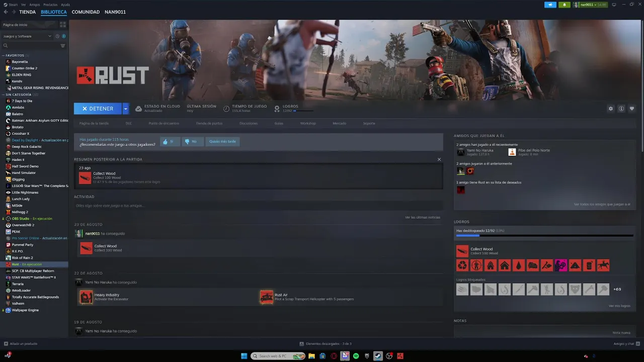The image size is (644, 362).
Task: Open the recent activity clock filter
Action: coord(57,36)
